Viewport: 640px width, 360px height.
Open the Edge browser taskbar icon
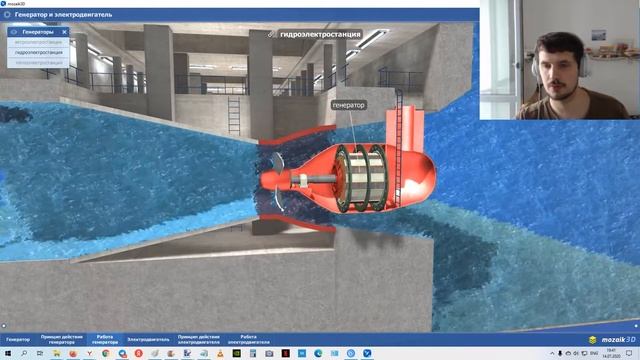318,353
